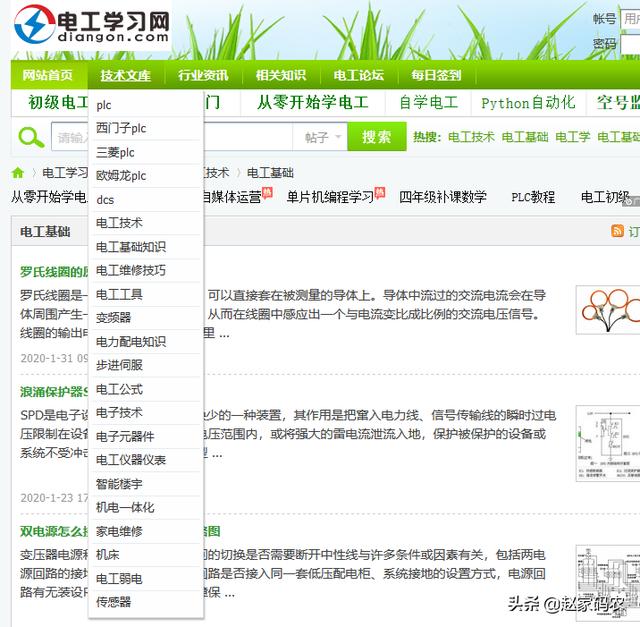This screenshot has width=640, height=627.
Task: Open the 从零开始学电工 banner link
Action: click(x=313, y=102)
